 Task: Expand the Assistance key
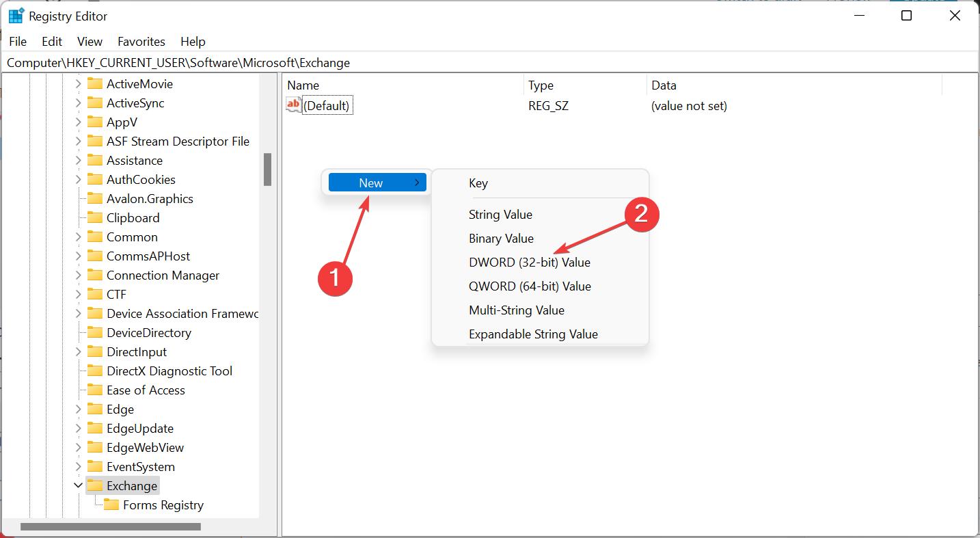pyautogui.click(x=78, y=161)
